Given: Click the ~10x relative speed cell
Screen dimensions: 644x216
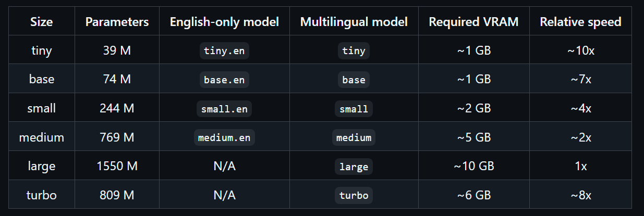Looking at the screenshot, I should point(580,51).
